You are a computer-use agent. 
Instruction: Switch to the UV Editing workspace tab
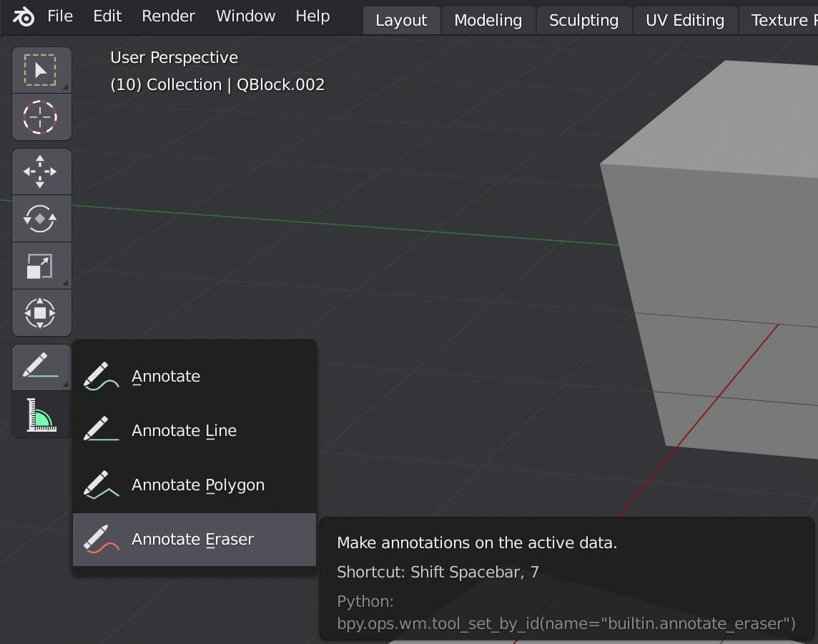684,20
